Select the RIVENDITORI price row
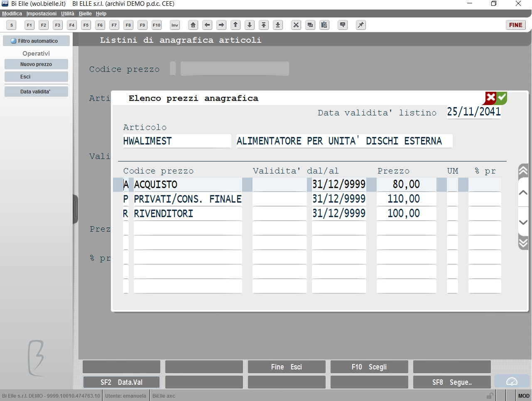 pos(312,214)
